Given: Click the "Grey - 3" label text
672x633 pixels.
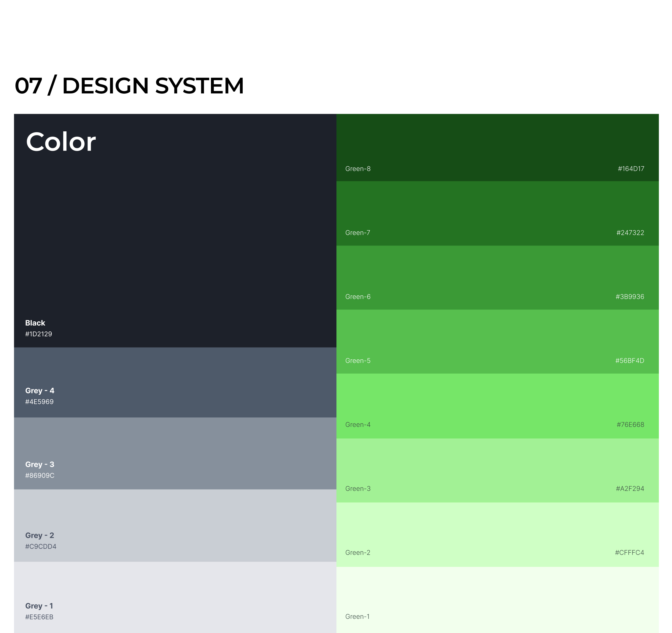Looking at the screenshot, I should [39, 465].
